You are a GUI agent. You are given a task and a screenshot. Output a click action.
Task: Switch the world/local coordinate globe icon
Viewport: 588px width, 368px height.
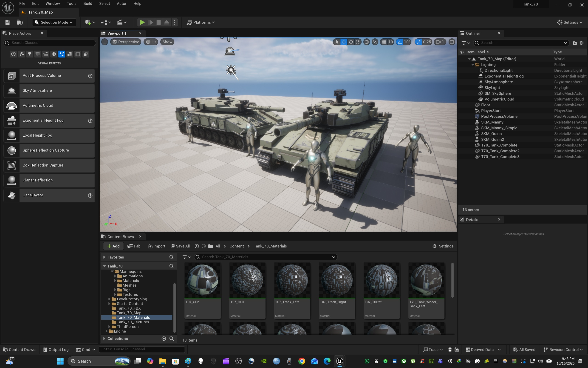[x=366, y=42]
